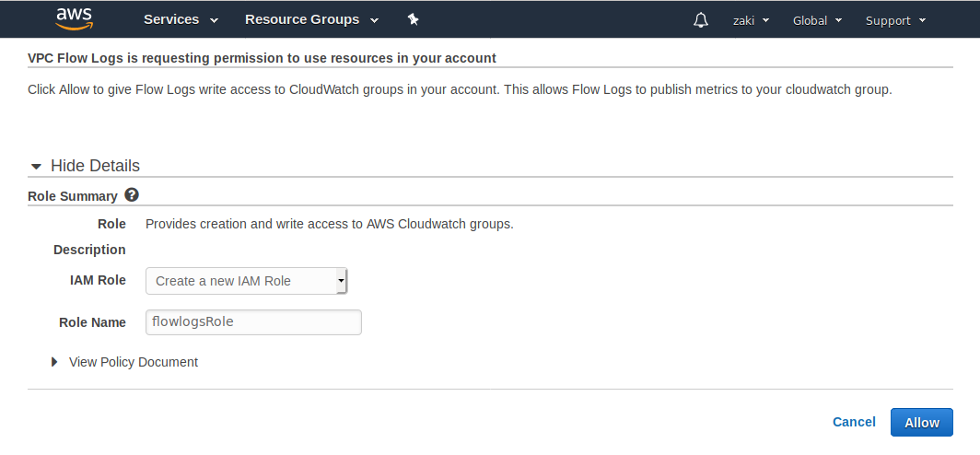Open the Services menu
The height and width of the screenshot is (455, 980).
click(x=181, y=19)
